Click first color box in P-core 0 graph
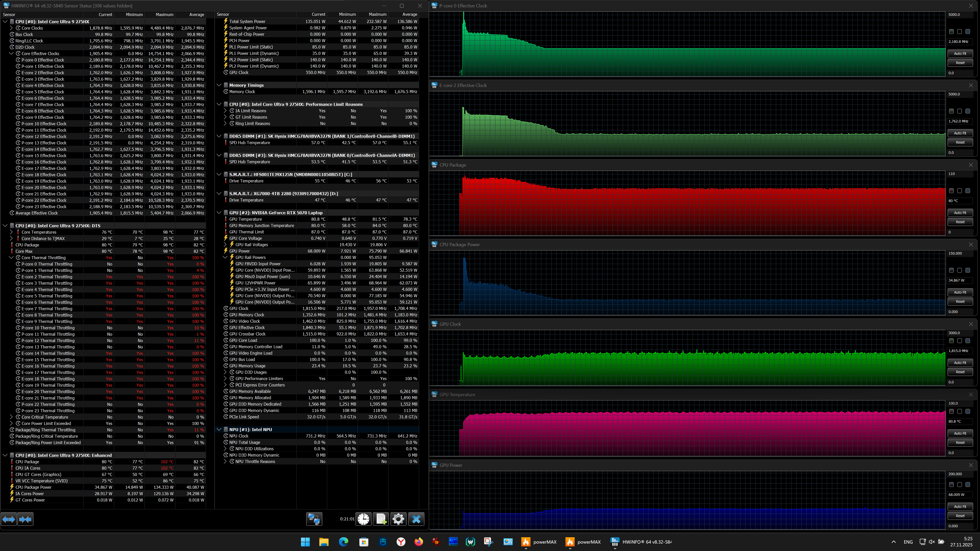This screenshot has height=551, width=980. 951,32
